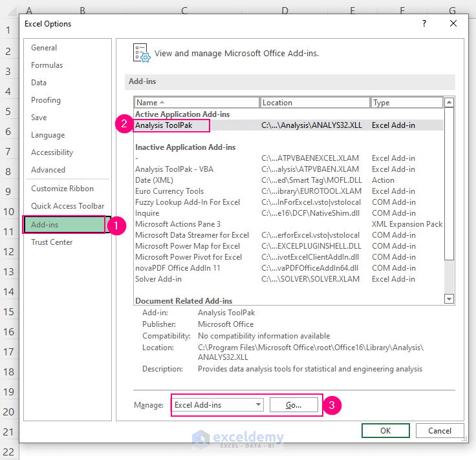Screen dimensions: 476x460
Task: Click the scroll up arrow in add-ins list
Action: (449, 103)
